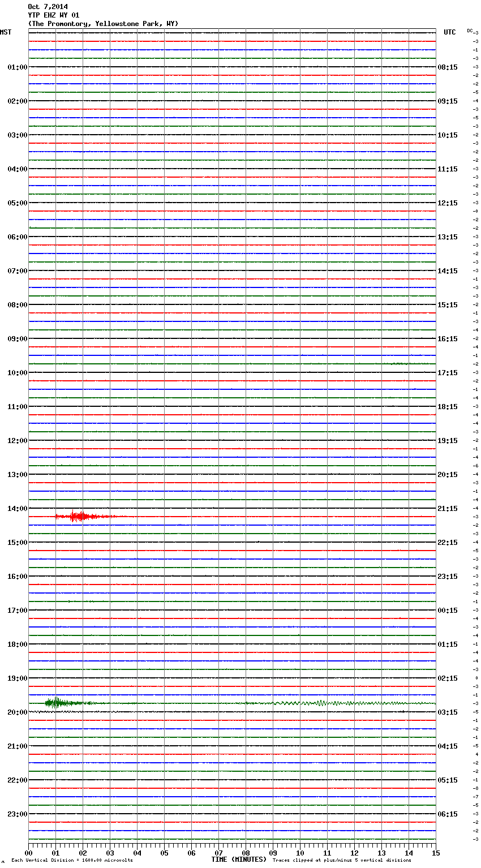Viewport: 481px width, 868px height.
Task: Click the '08' minute tick label
Action: (246, 853)
